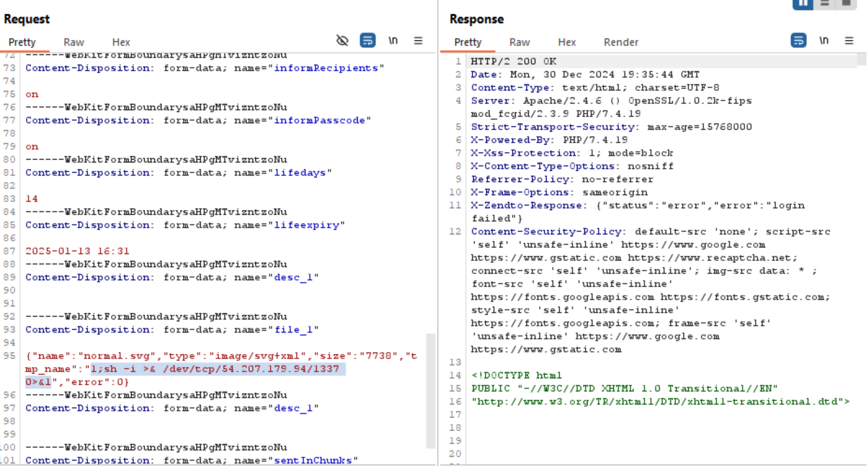The height and width of the screenshot is (466, 868).
Task: Click the "Request" panel heading
Action: (27, 19)
